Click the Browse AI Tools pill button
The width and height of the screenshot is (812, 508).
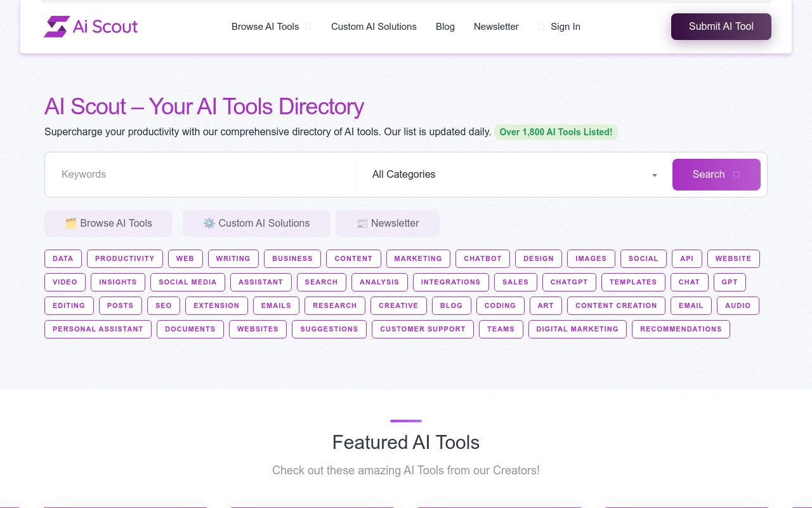pos(108,224)
